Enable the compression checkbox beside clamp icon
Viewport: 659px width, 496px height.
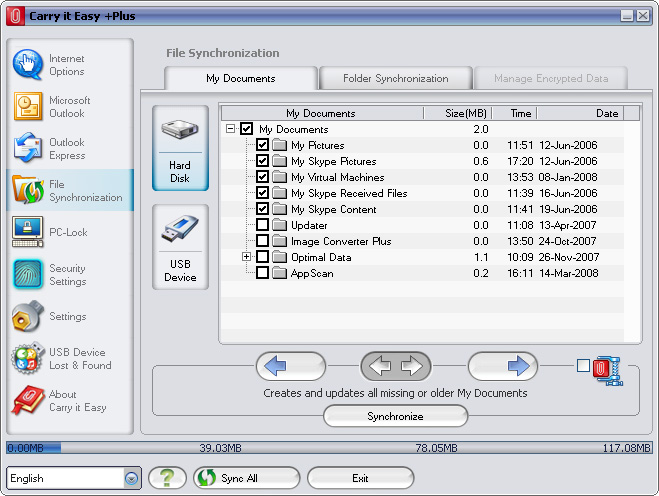pos(583,366)
